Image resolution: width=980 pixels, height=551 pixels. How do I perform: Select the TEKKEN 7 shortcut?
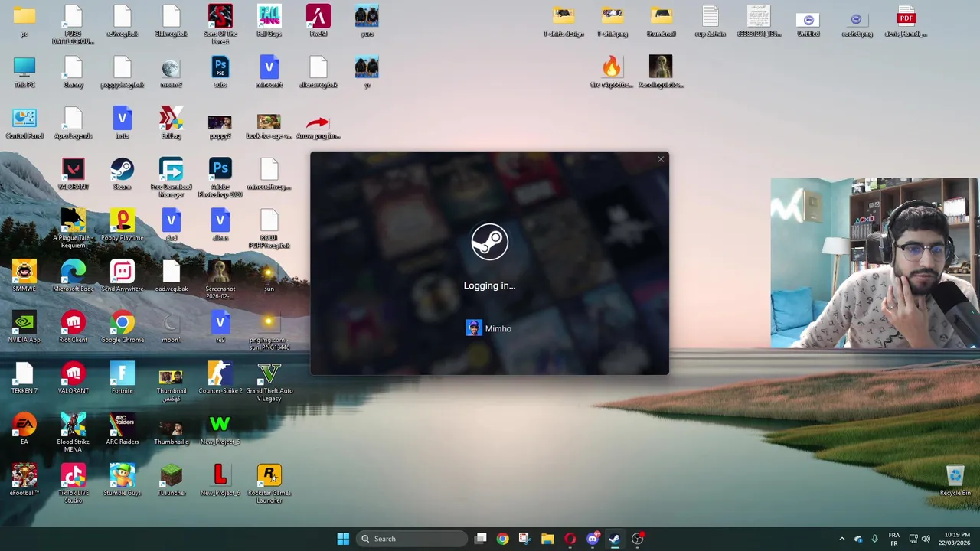click(24, 377)
